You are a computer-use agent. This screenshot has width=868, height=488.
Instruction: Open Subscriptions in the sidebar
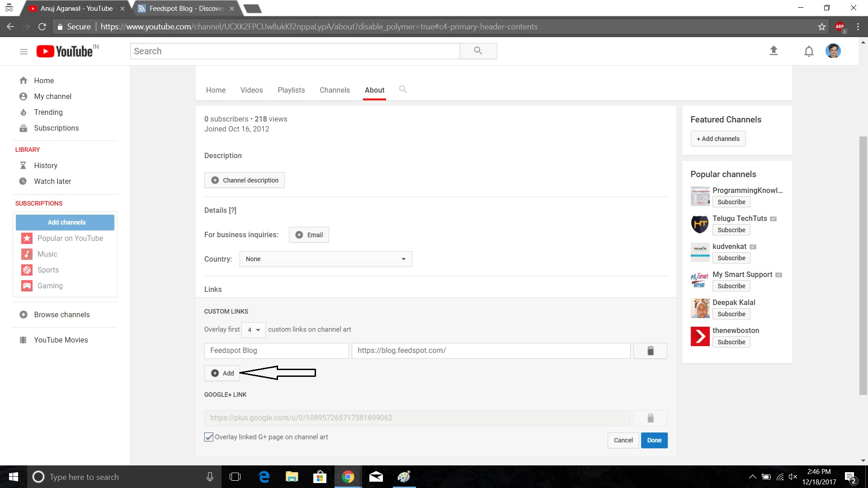49,128
